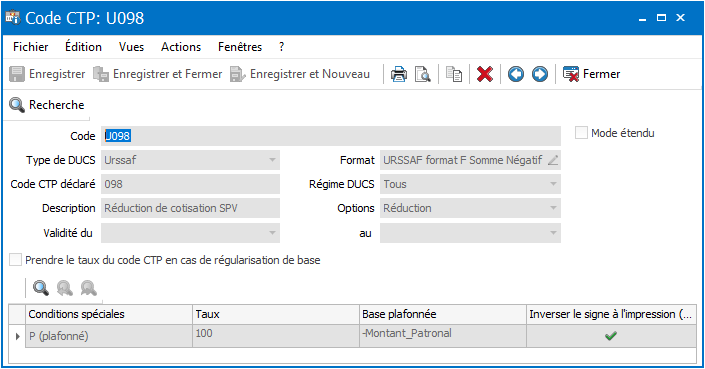Screen dimensions: 705x369
Task: Print the CTP code record
Action: tap(398, 74)
